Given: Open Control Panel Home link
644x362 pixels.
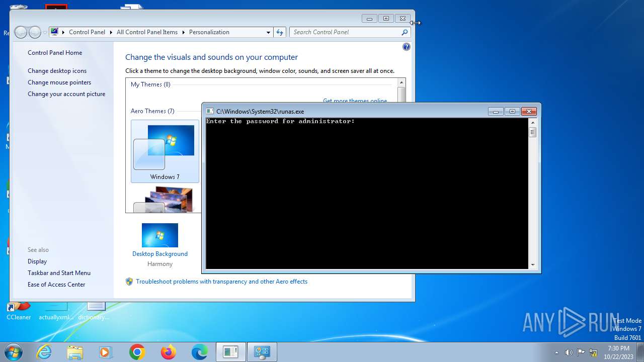Looking at the screenshot, I should click(55, 53).
